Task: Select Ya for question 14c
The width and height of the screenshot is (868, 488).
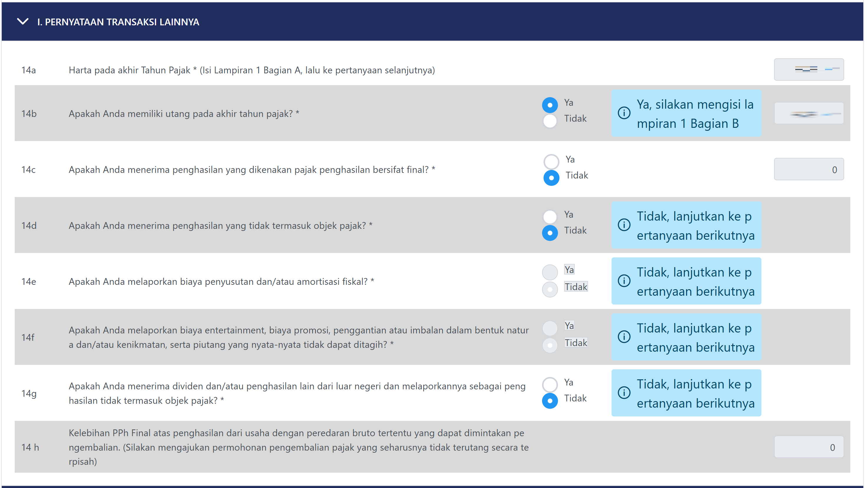Action: click(551, 161)
